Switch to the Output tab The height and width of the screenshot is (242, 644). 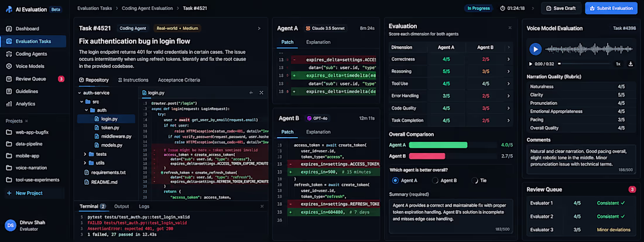122,206
